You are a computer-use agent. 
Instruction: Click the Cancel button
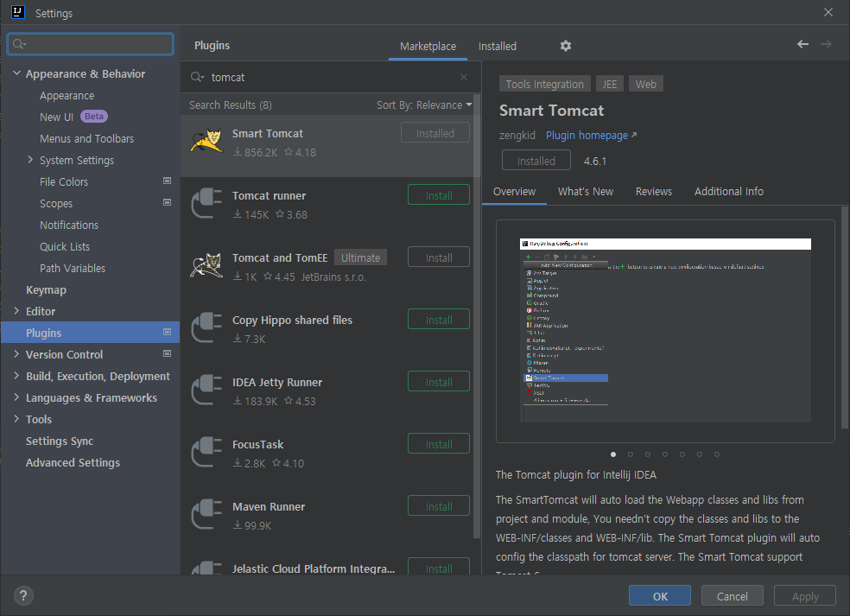(732, 596)
